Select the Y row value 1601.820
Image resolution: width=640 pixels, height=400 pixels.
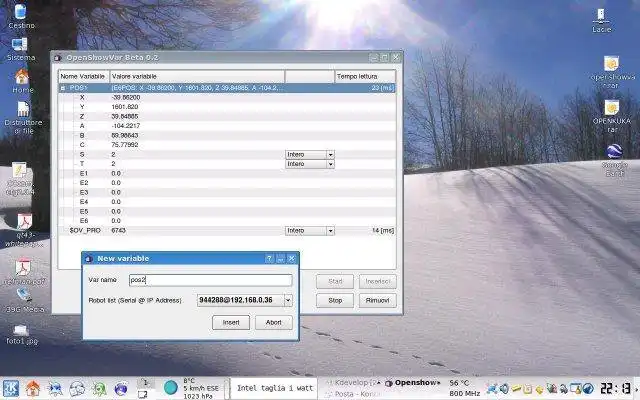[x=124, y=107]
